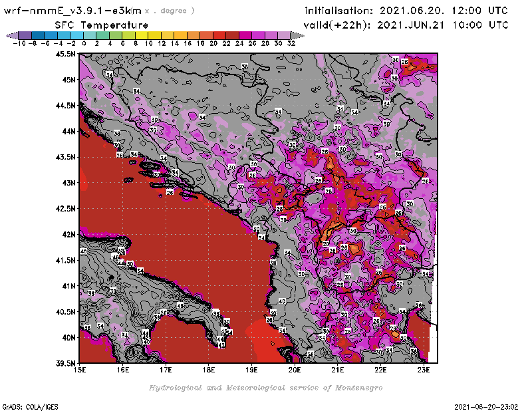Click the '2021-06-20-23:02' timestamp
The width and height of the screenshot is (532, 411).
486,407
